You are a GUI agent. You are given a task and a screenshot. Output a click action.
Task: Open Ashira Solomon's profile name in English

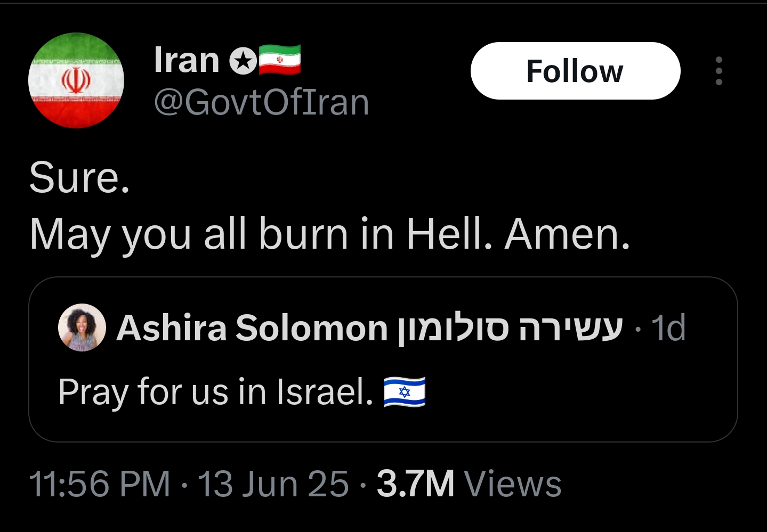tap(252, 328)
